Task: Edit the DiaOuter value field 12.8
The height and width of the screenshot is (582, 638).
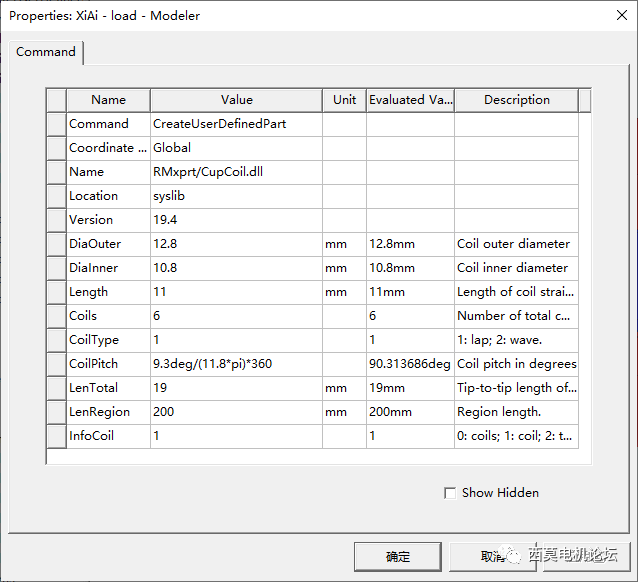Action: tap(236, 244)
